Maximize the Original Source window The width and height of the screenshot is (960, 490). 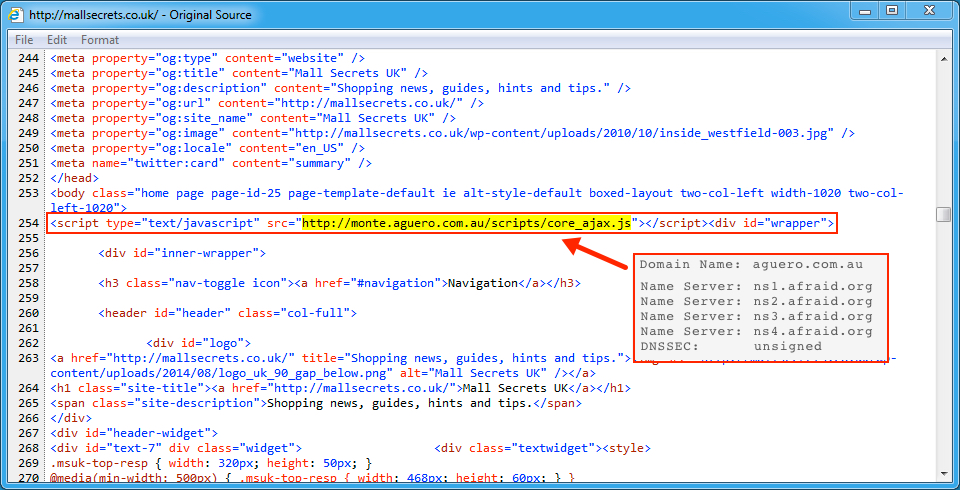[892, 10]
